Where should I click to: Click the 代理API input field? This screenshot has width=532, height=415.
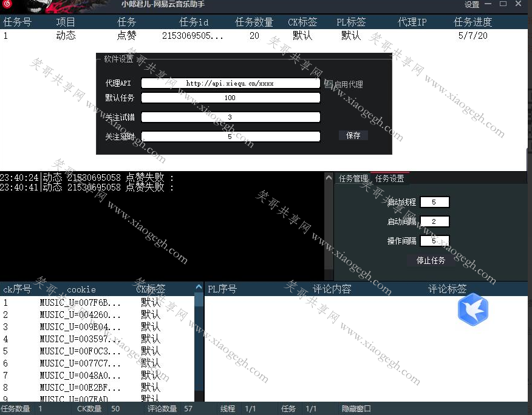click(x=230, y=83)
